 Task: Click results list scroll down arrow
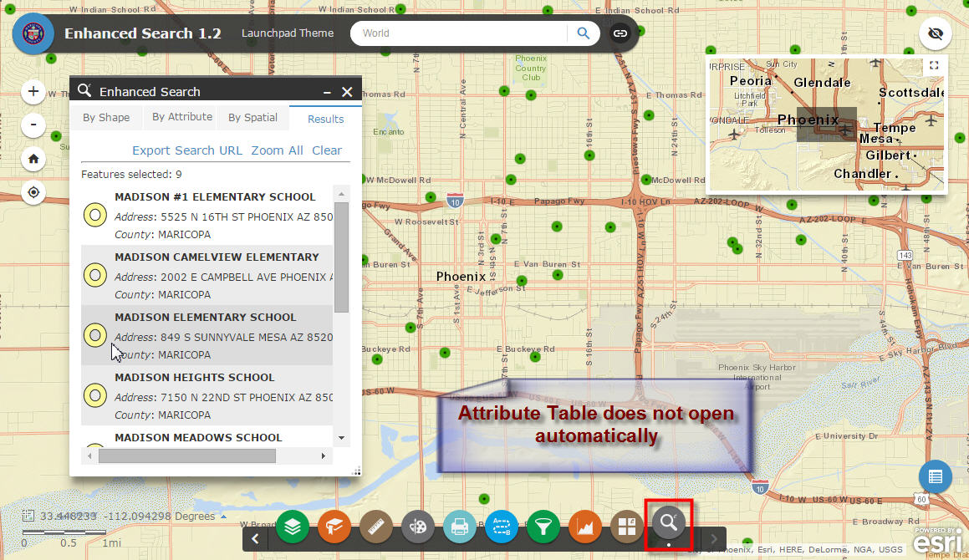[x=341, y=438]
